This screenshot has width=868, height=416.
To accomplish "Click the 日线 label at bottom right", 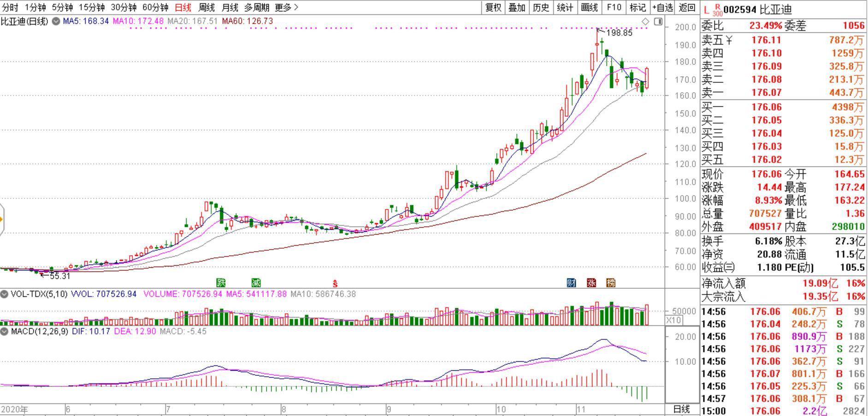I will 682,409.
